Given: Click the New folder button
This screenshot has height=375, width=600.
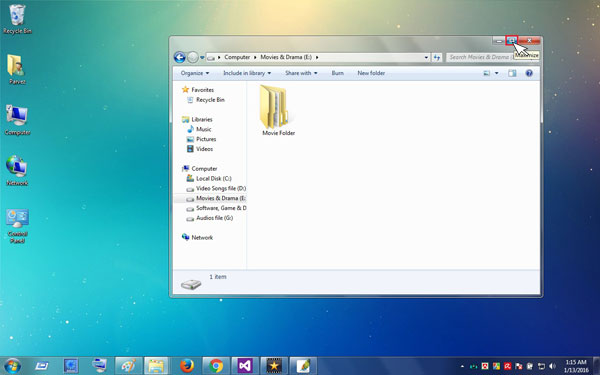Looking at the screenshot, I should pos(371,73).
